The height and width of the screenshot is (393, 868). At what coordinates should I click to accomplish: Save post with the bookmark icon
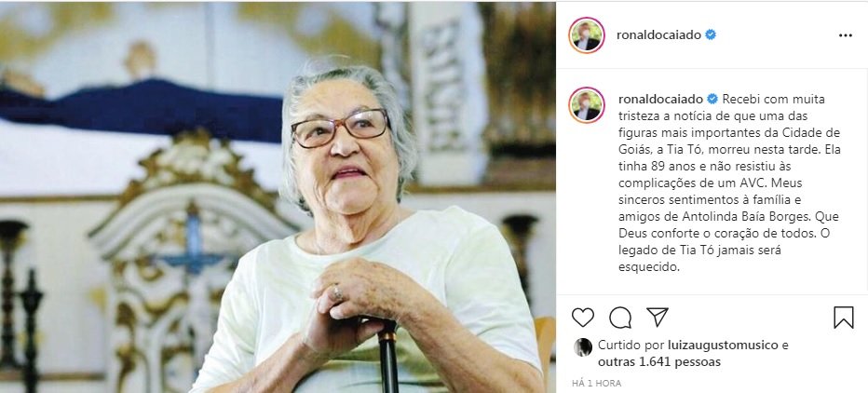click(x=844, y=318)
